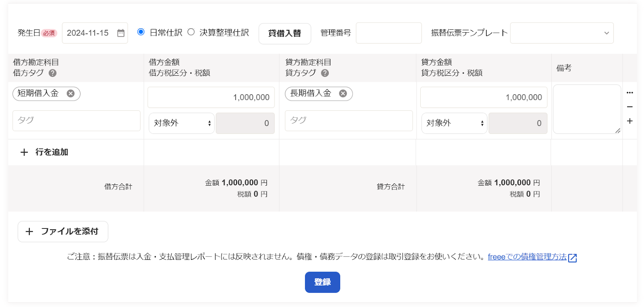Open the 借方税区分 対象外 dropdown

pyautogui.click(x=182, y=123)
